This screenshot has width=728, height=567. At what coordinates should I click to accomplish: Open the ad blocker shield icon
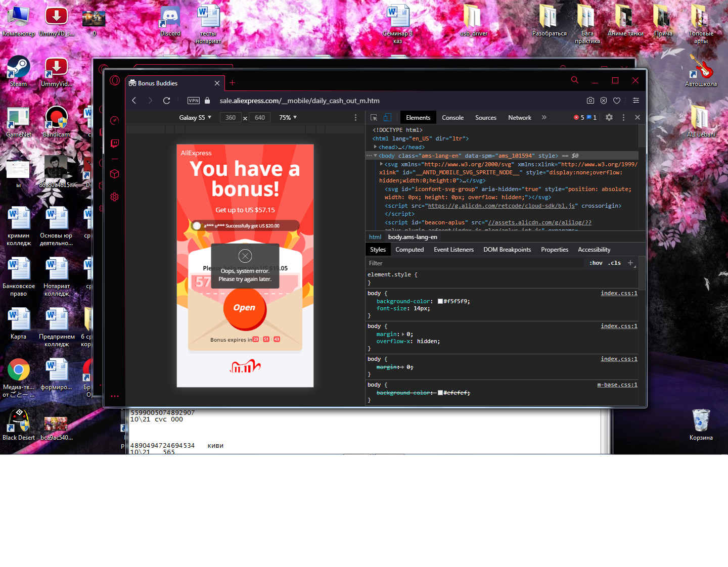tap(604, 101)
